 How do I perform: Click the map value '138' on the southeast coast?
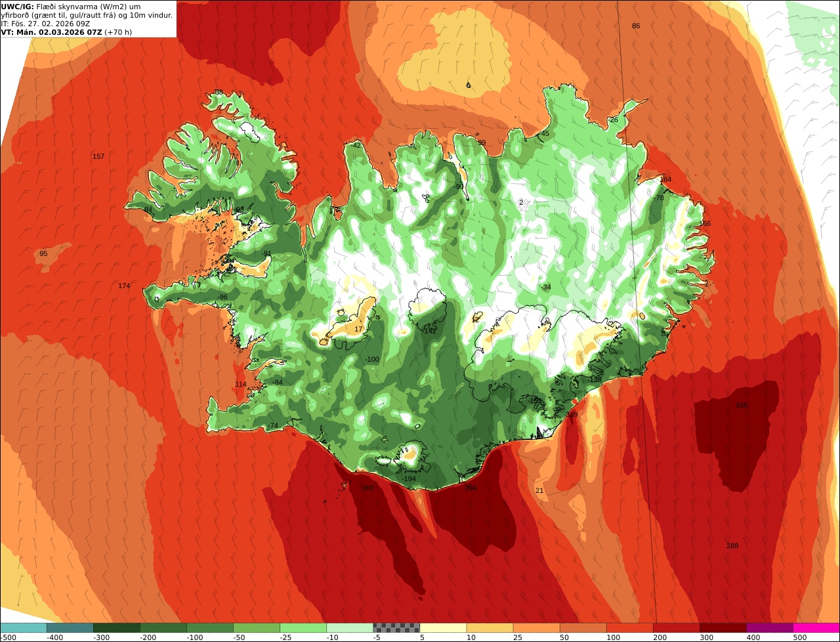(x=595, y=379)
